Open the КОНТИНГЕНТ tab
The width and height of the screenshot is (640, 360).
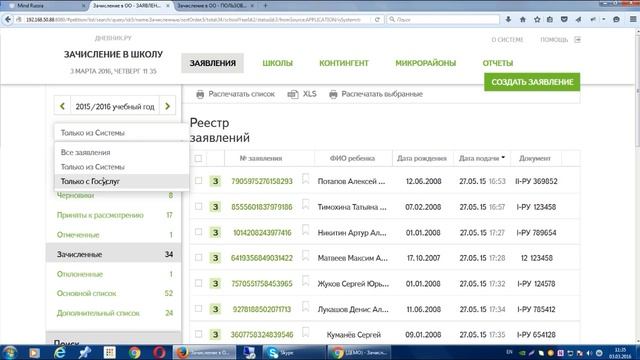[x=344, y=63]
